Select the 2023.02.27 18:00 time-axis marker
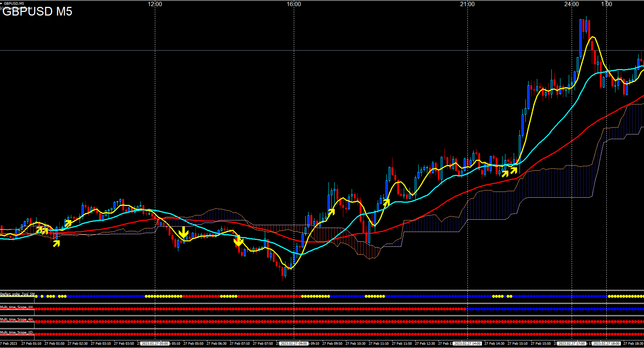 (606, 344)
